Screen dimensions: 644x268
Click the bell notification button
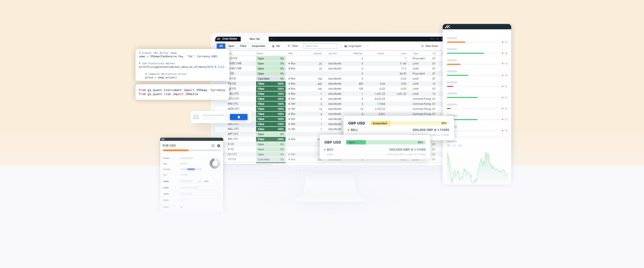[x=239, y=117]
